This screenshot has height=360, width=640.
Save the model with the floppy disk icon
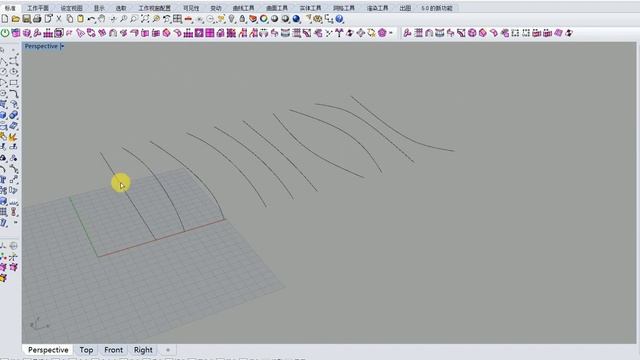point(27,19)
